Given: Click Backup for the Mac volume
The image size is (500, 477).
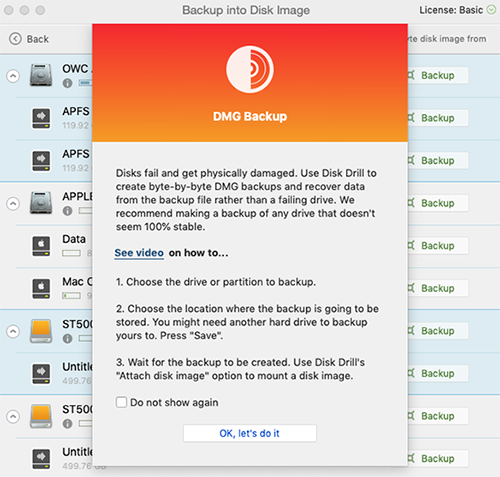Looking at the screenshot, I should 438,288.
